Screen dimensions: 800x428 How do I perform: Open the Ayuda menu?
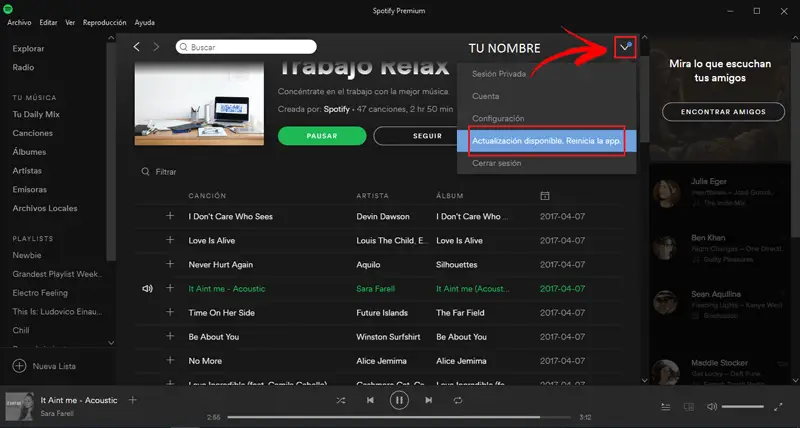(x=145, y=22)
